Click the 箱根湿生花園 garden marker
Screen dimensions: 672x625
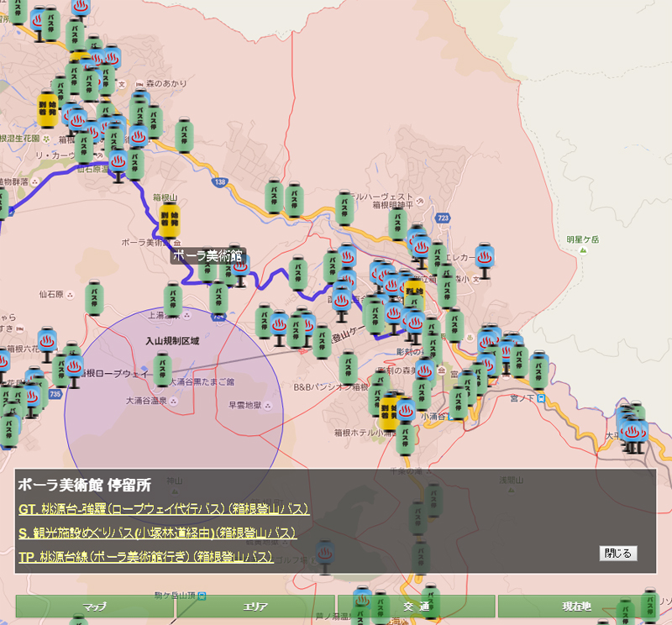[x=46, y=139]
